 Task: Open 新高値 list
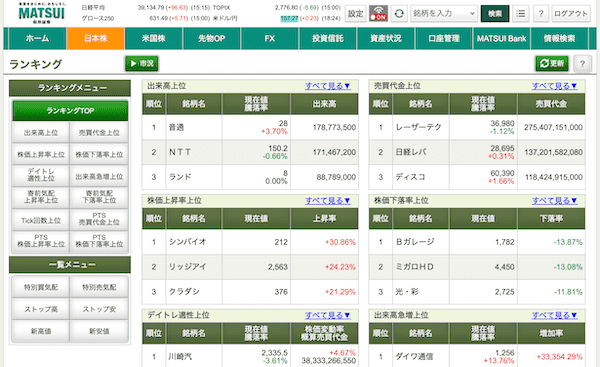(41, 331)
